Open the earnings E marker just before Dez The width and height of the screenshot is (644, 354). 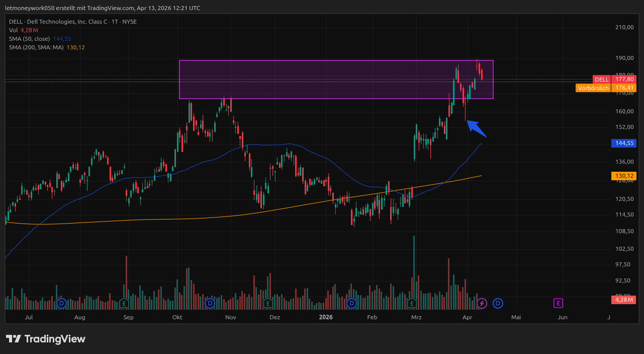pos(268,304)
